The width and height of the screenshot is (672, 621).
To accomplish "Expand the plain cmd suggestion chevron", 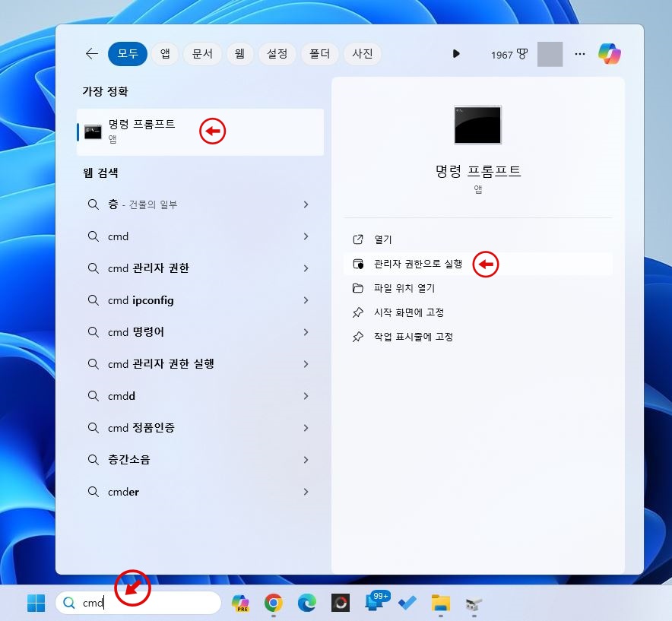I will [x=306, y=236].
